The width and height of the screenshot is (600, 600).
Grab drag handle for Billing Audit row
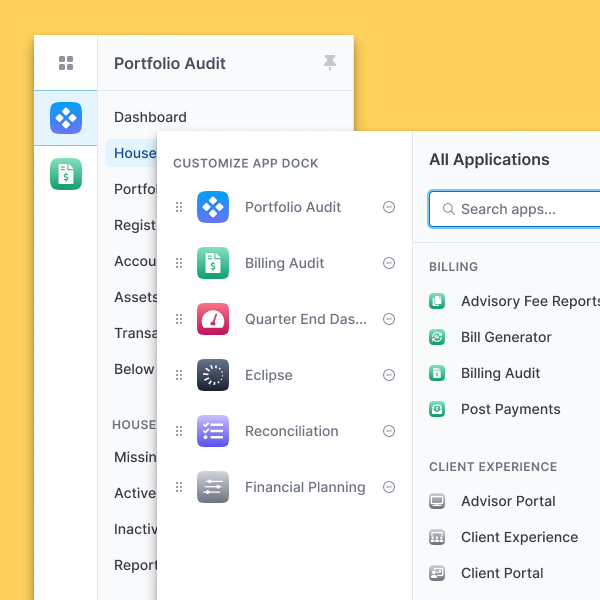click(x=179, y=263)
